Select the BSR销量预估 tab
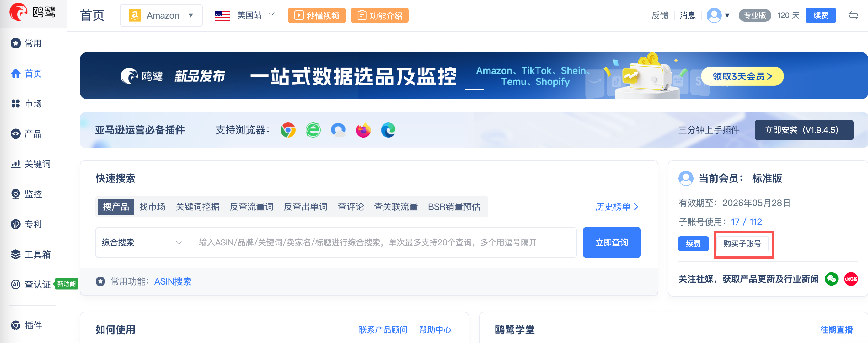Screen dimensions: 868x343 (x=453, y=206)
